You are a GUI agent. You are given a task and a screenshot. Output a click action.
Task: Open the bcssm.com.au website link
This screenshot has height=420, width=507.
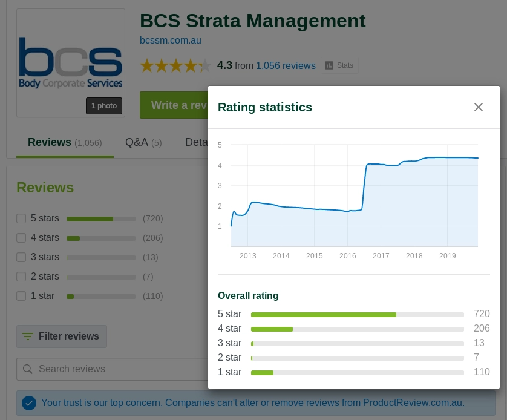[171, 41]
